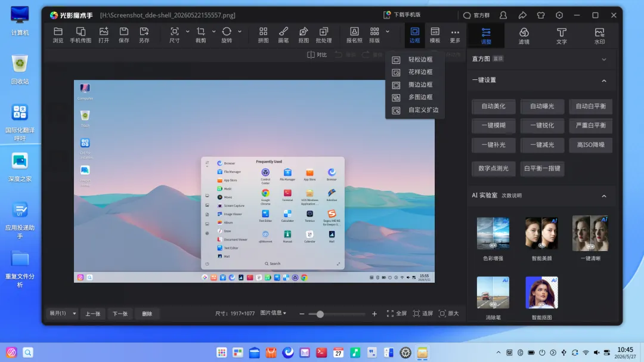This screenshot has width=644, height=362.
Task: Expand the 旋转 dropdown arrow
Action: click(x=240, y=31)
